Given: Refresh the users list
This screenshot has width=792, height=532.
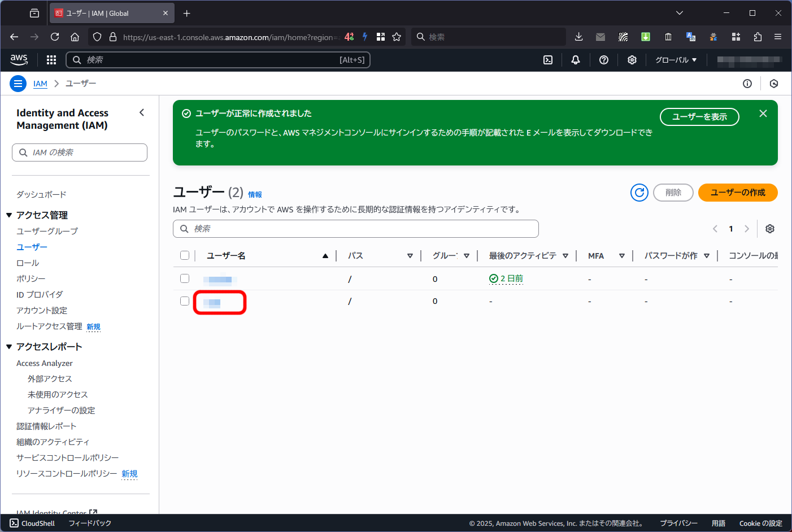Looking at the screenshot, I should 639,193.
